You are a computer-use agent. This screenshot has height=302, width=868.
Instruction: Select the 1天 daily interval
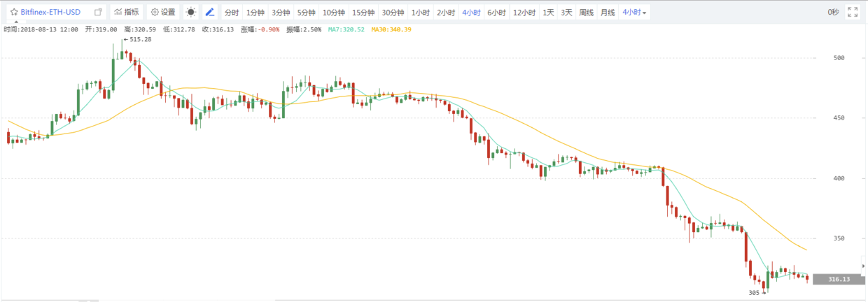[x=548, y=13]
